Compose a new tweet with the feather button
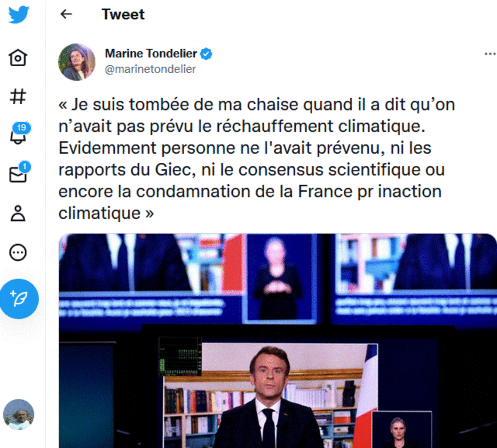The height and width of the screenshot is (448, 497). point(19,299)
